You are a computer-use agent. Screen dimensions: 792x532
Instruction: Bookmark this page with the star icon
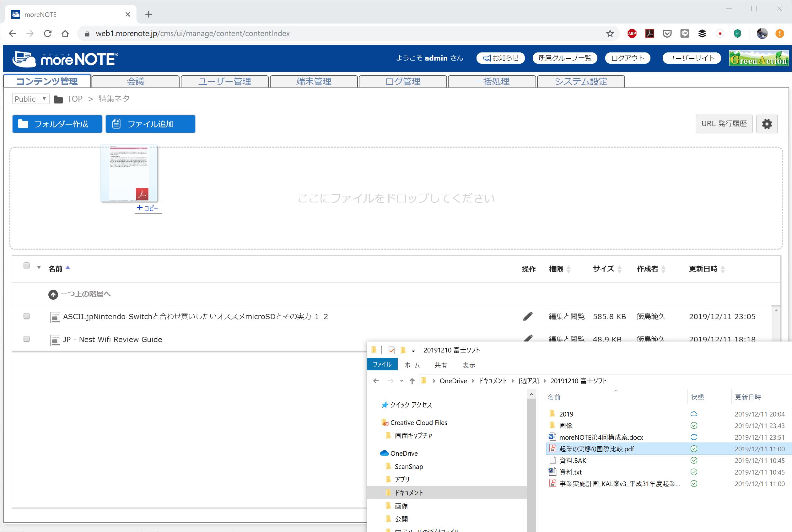pyautogui.click(x=610, y=33)
